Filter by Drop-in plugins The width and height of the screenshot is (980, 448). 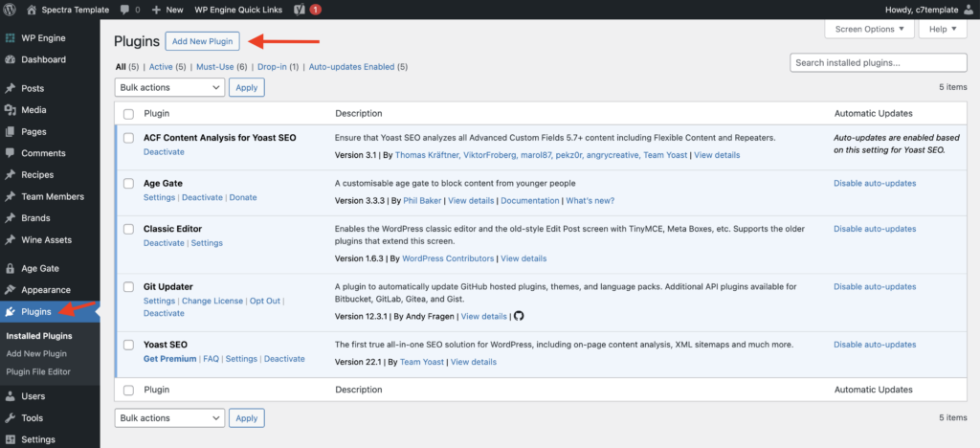[272, 67]
